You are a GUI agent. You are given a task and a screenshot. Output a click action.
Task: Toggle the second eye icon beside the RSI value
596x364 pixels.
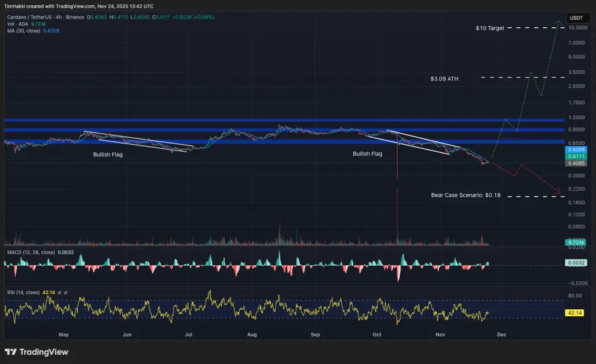point(66,291)
